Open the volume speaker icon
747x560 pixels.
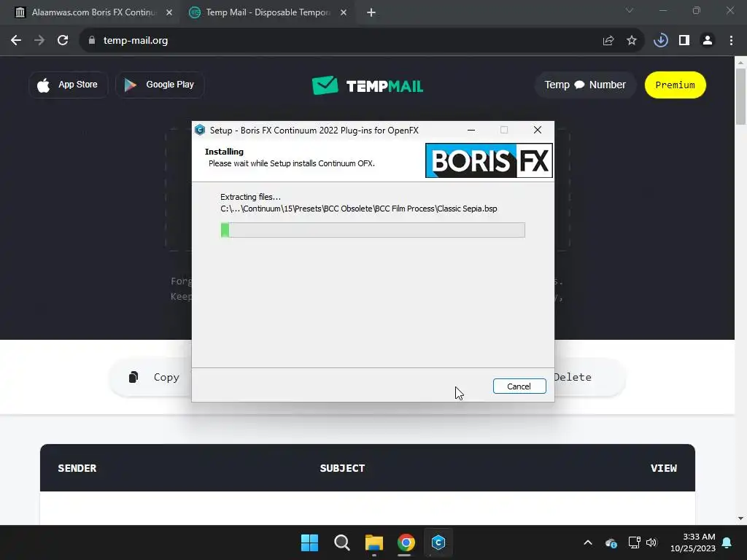(651, 542)
